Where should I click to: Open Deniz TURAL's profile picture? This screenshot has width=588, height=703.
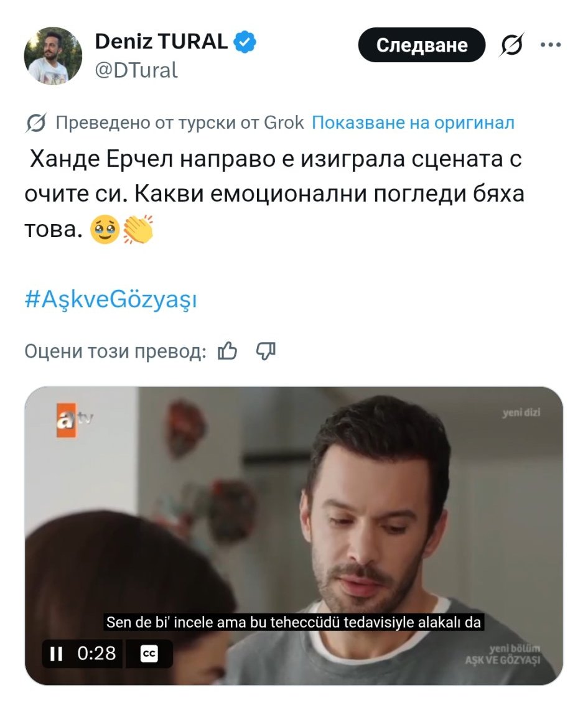click(x=53, y=56)
